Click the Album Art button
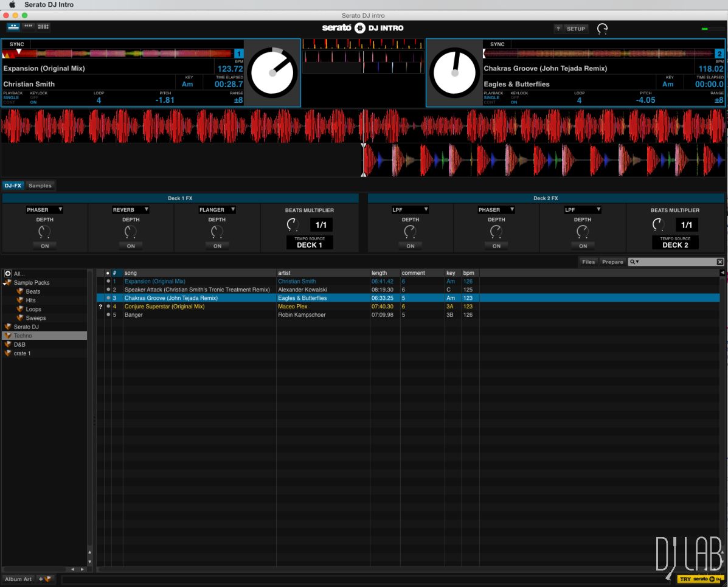Image resolution: width=728 pixels, height=587 pixels. [x=19, y=579]
